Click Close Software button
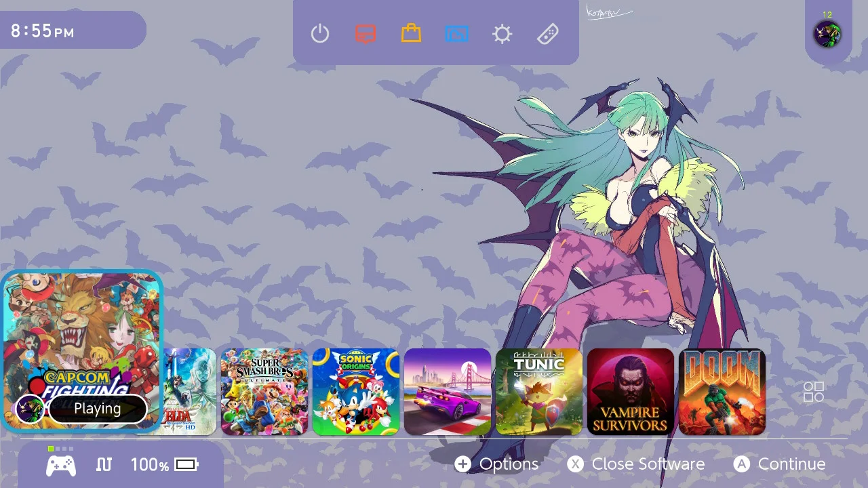Image resolution: width=868 pixels, height=488 pixels. coord(636,464)
